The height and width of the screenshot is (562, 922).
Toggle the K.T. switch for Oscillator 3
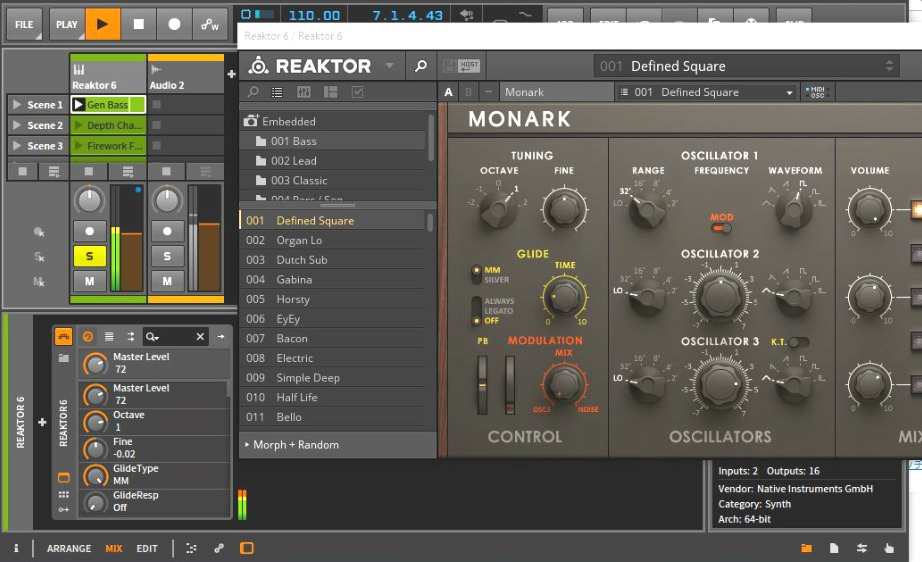[799, 342]
